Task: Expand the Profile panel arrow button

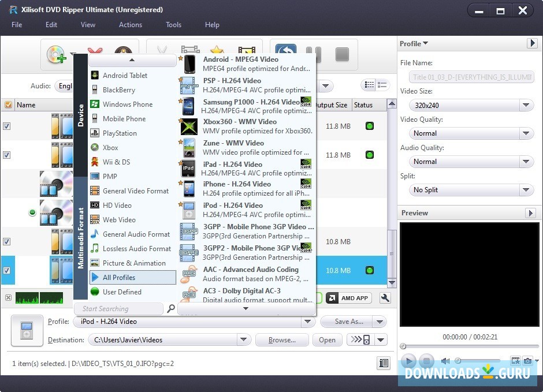Action: click(532, 43)
